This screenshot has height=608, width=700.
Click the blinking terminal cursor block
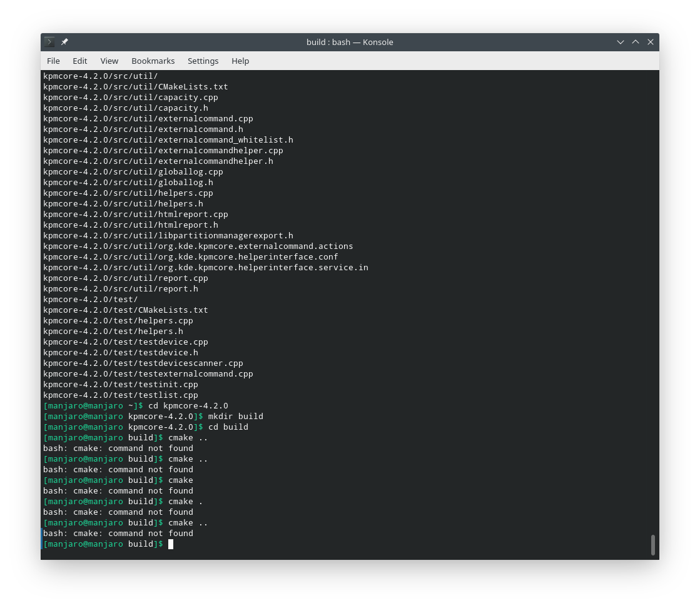click(x=171, y=544)
